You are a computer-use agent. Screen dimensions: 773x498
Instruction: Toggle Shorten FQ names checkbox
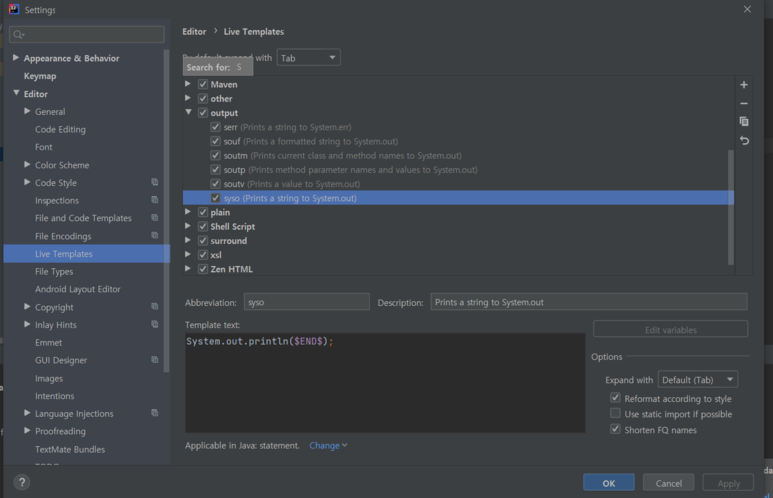(x=615, y=429)
